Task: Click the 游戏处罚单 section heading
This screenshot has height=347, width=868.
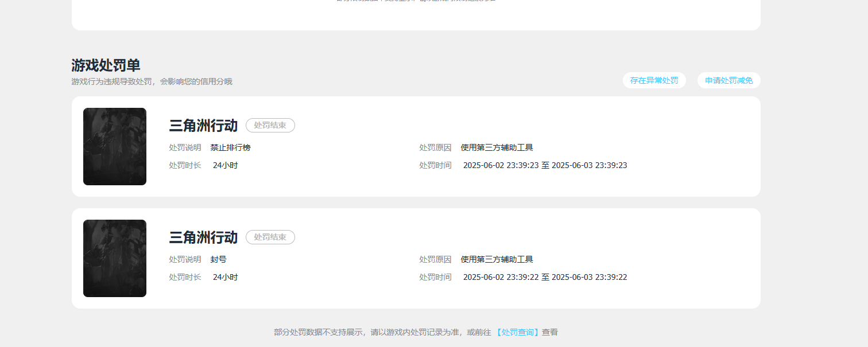Action: (106, 65)
